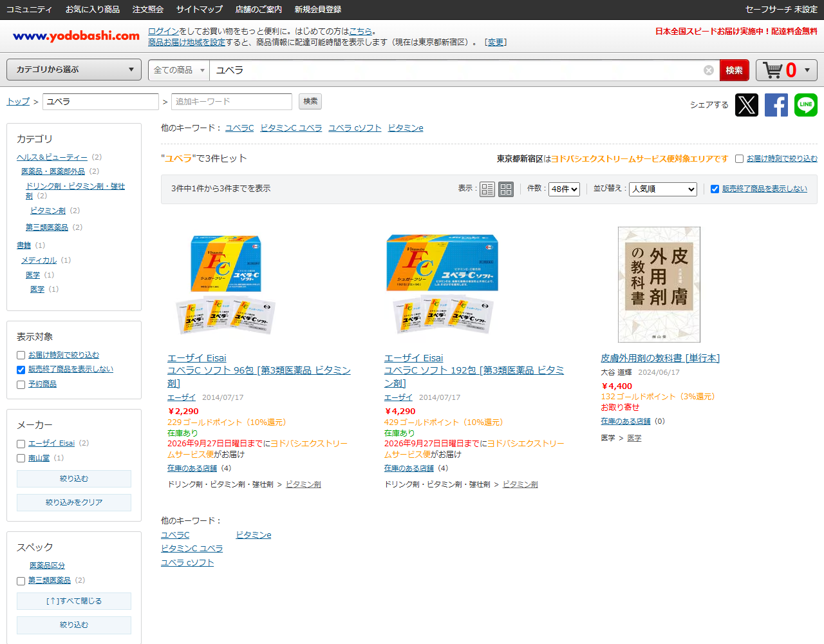The image size is (824, 644).
Task: Click 絞り込みをクリア button
Action: pos(74,502)
